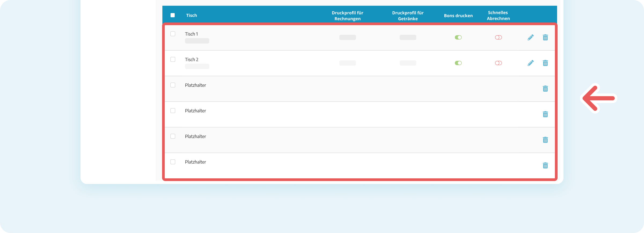Remove Tisch 2 via its trash icon

tap(545, 63)
